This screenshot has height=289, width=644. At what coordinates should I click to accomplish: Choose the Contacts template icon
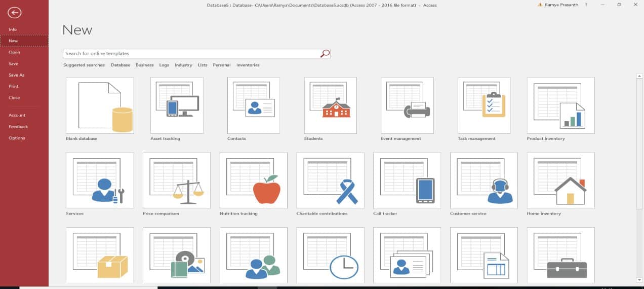tap(254, 105)
